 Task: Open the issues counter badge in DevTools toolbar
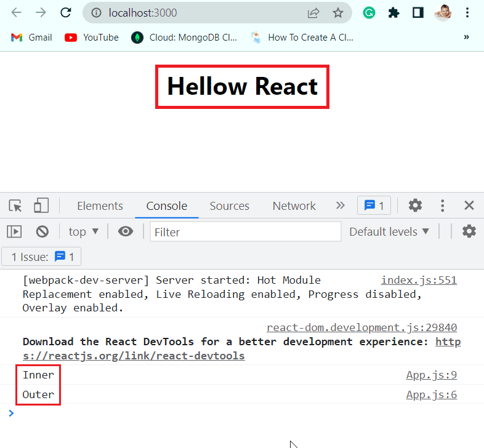tap(374, 206)
